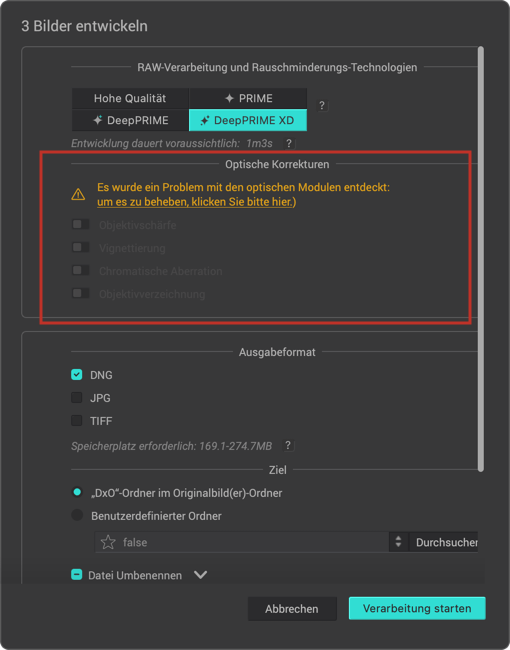Toggle the Datei Umbenennen checkbox

click(x=77, y=575)
